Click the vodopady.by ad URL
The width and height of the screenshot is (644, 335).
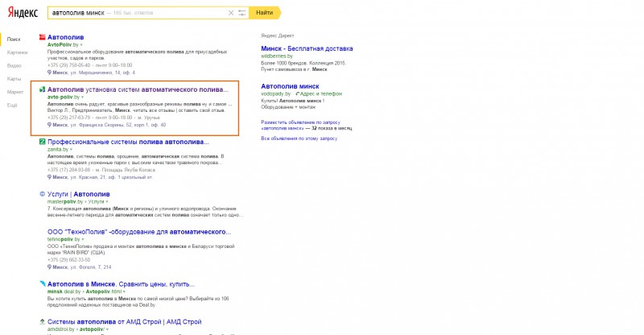[275, 93]
